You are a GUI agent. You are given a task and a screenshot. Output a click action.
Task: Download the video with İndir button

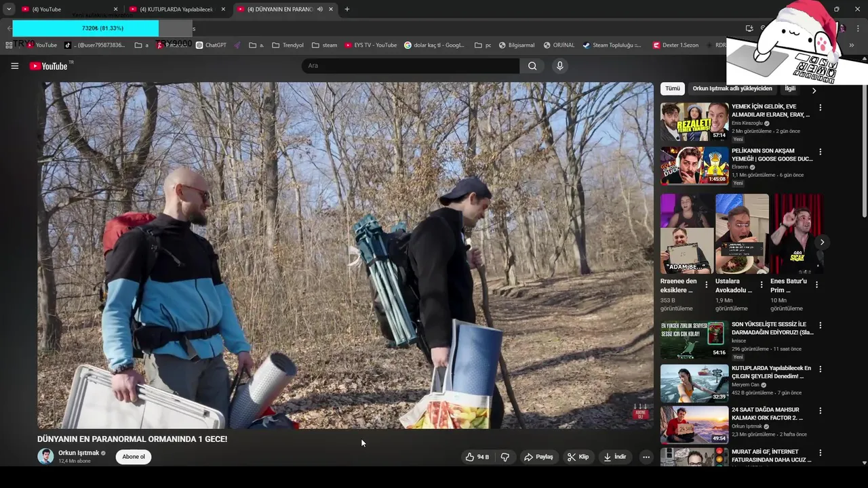[615, 457]
